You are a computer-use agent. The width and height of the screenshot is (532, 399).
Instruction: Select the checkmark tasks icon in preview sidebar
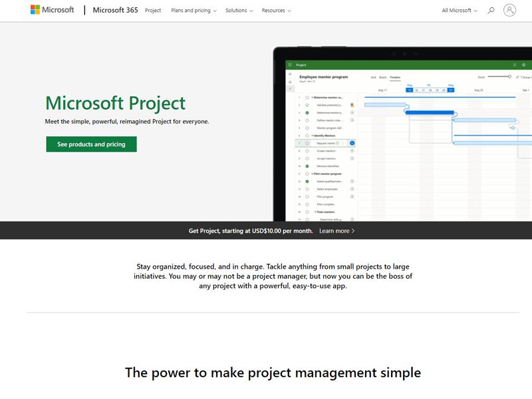pos(290,88)
